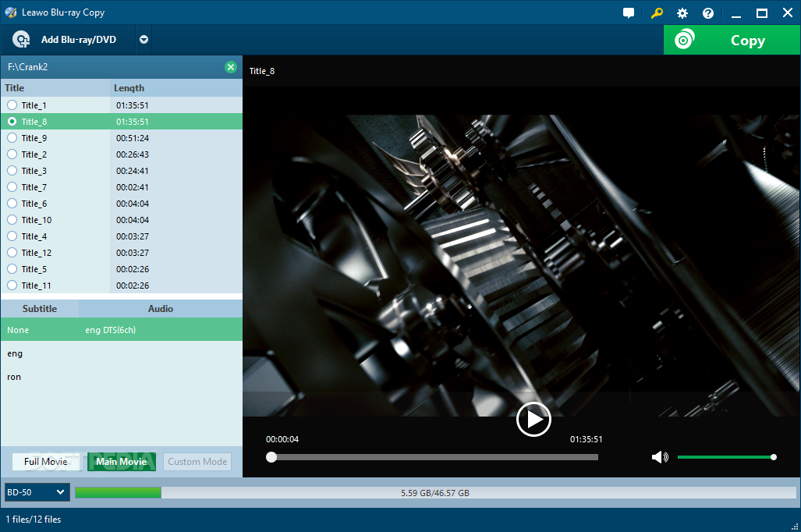
Task: Select the Title_5 radio button
Action: pyautogui.click(x=12, y=269)
